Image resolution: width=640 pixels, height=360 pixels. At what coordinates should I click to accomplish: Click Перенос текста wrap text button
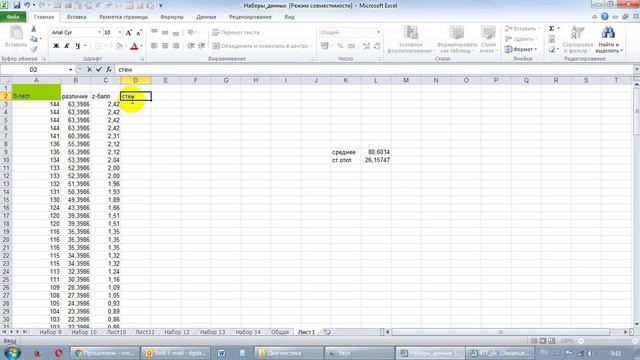pos(236,32)
